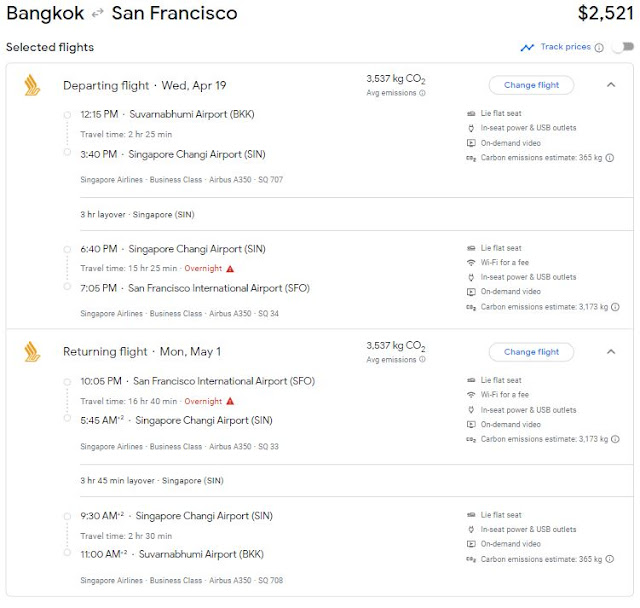Click the lie flat seat icon for SQ 707

[471, 113]
